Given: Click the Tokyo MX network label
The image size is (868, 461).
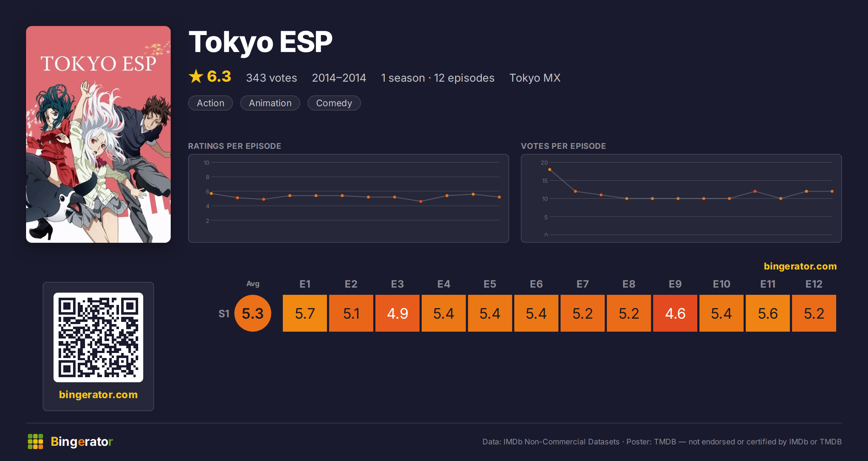Looking at the screenshot, I should pyautogui.click(x=535, y=78).
